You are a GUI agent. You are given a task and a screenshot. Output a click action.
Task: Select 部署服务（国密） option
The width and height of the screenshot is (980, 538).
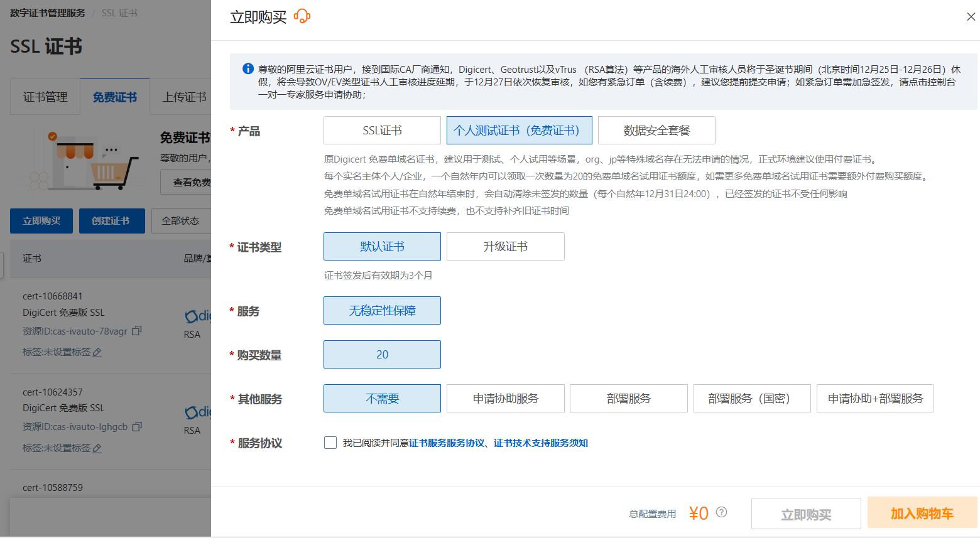752,398
